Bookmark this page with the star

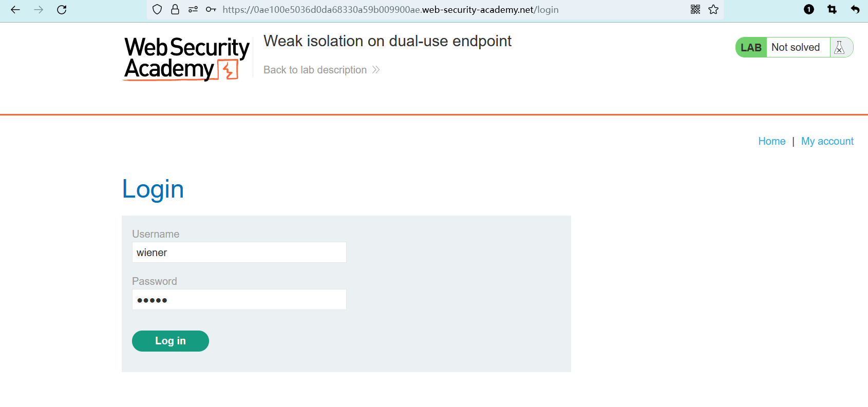point(713,10)
